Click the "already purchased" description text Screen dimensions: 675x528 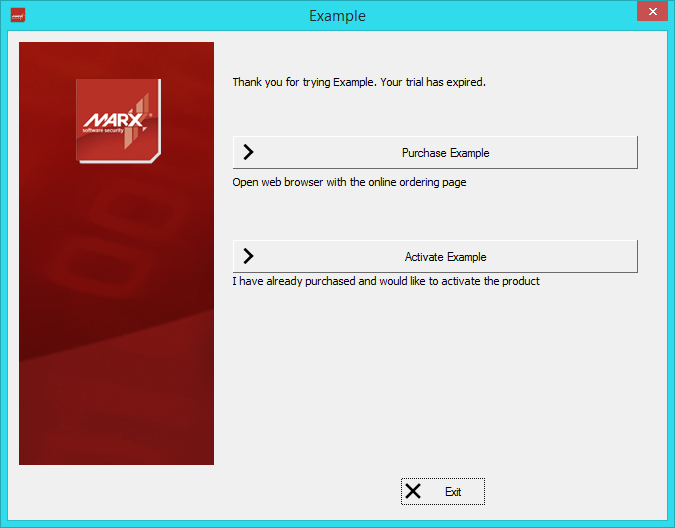(385, 281)
